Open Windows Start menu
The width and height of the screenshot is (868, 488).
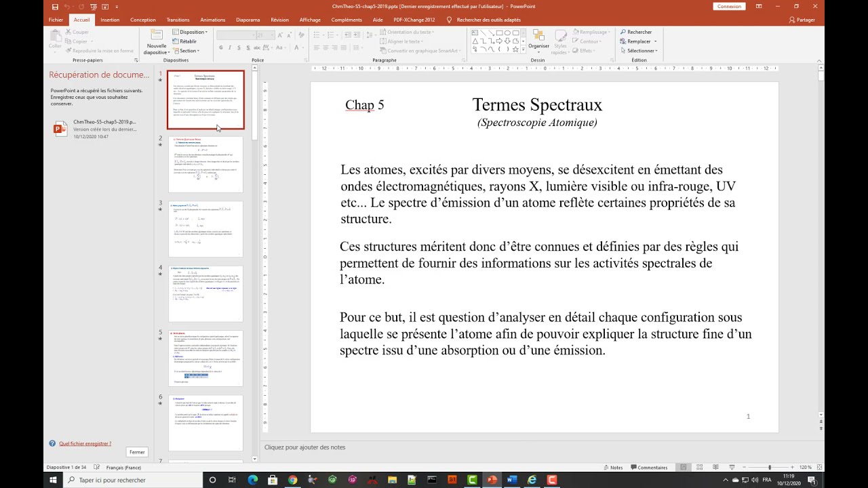pos(53,480)
